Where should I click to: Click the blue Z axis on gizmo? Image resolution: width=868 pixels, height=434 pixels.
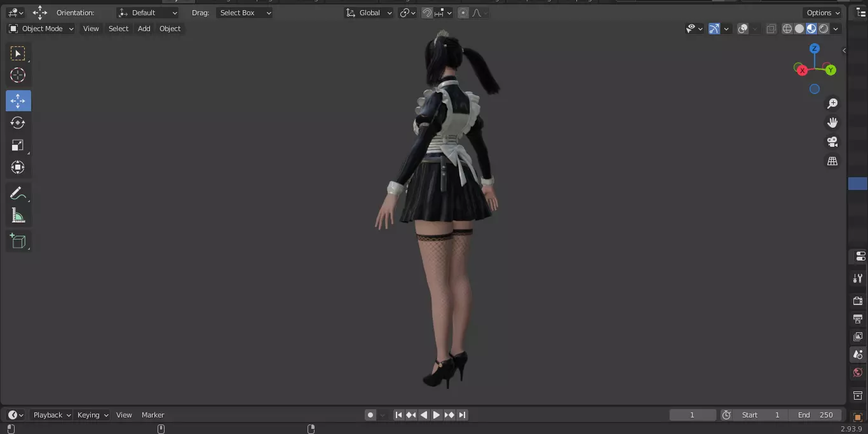(815, 49)
